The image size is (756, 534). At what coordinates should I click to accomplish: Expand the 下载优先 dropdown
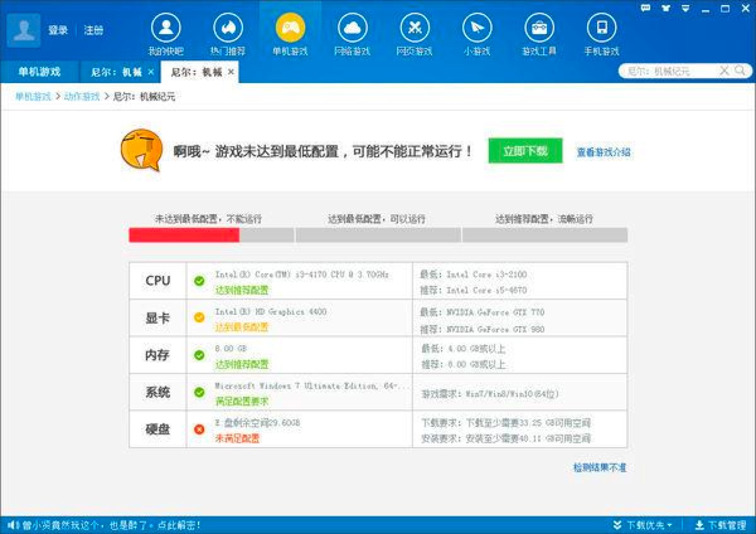click(x=643, y=525)
